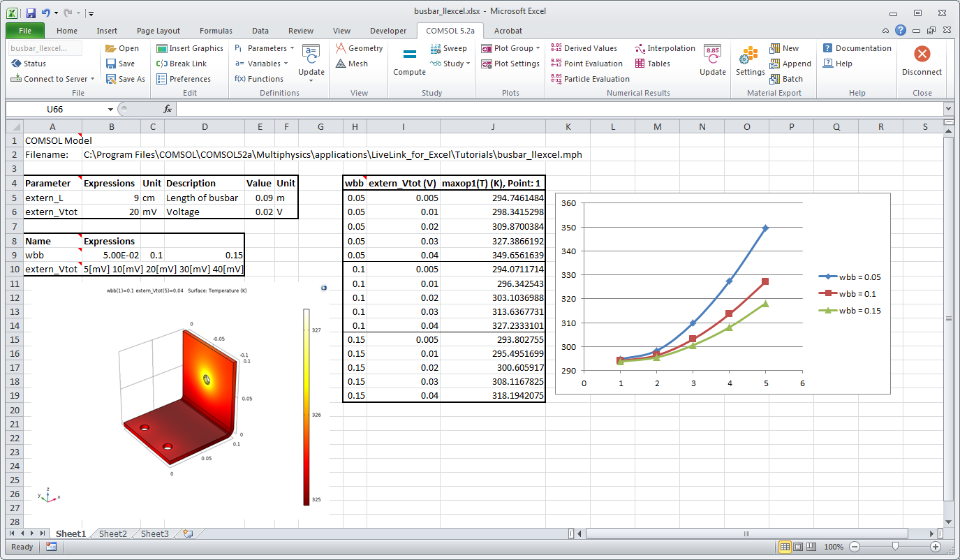Click the Zoom In plus button
The height and width of the screenshot is (560, 960).
936,547
